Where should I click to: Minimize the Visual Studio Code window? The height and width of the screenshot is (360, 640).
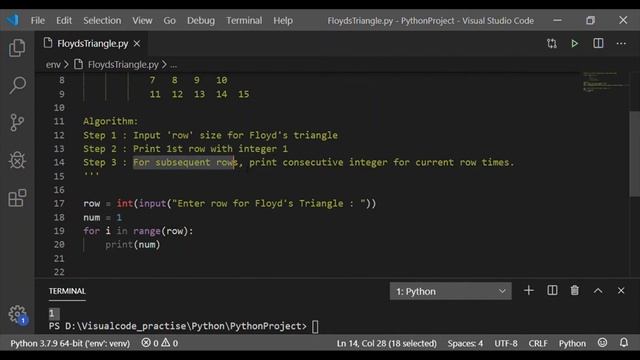pos(558,20)
